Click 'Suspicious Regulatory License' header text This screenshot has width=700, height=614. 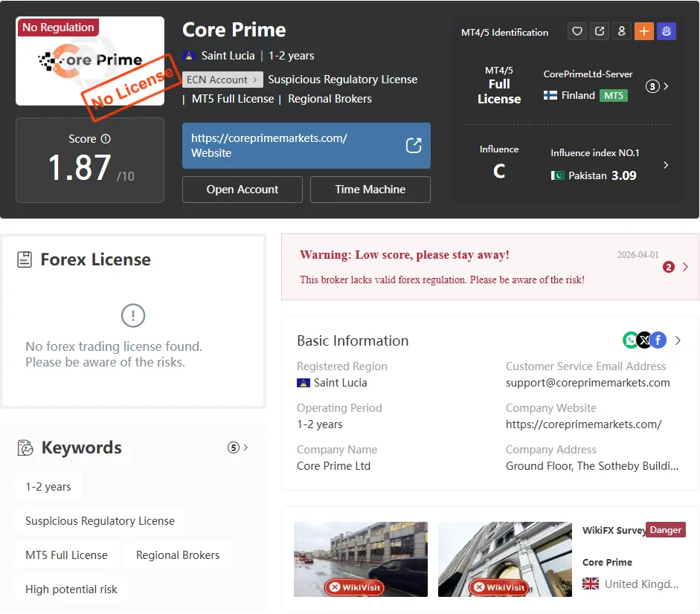pyautogui.click(x=342, y=80)
